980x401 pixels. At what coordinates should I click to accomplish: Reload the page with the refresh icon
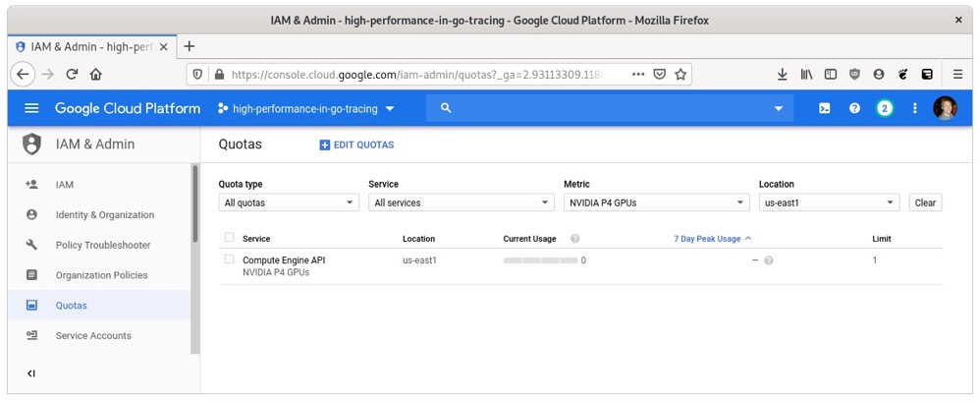tap(72, 75)
